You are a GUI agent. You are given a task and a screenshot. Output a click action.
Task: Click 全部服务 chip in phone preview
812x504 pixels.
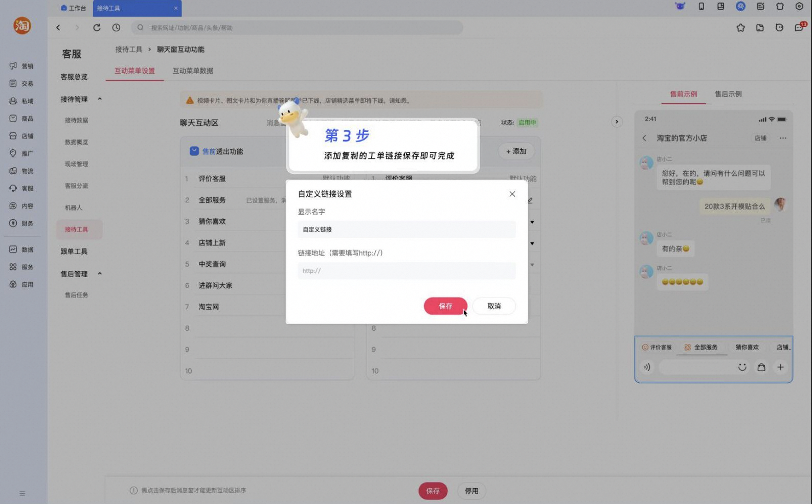[702, 347]
